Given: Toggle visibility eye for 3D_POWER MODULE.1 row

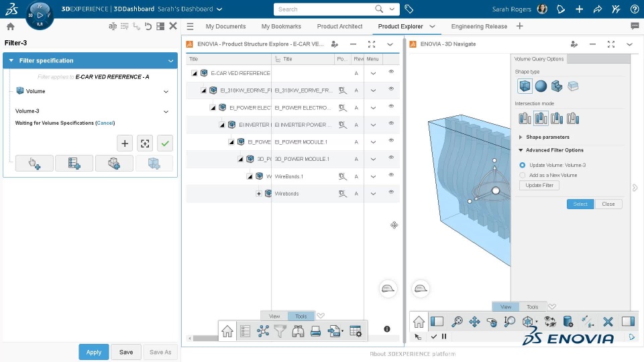Looking at the screenshot, I should [391, 158].
